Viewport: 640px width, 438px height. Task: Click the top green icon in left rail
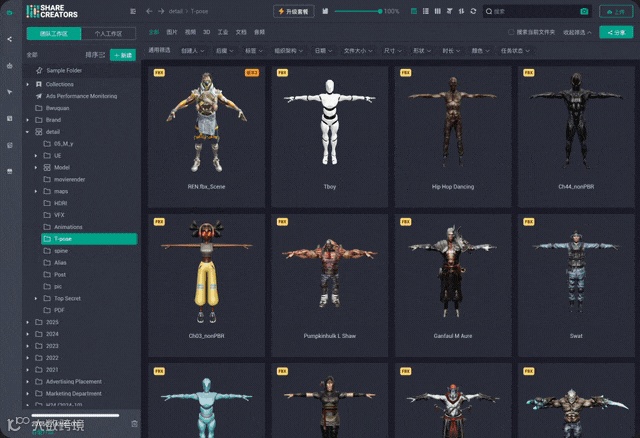pos(9,13)
